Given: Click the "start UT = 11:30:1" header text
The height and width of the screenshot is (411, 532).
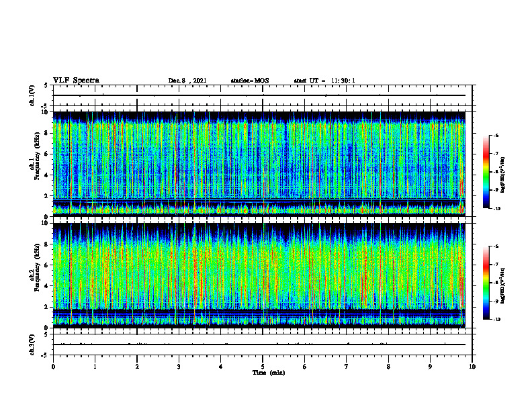Looking at the screenshot, I should pos(324,81).
